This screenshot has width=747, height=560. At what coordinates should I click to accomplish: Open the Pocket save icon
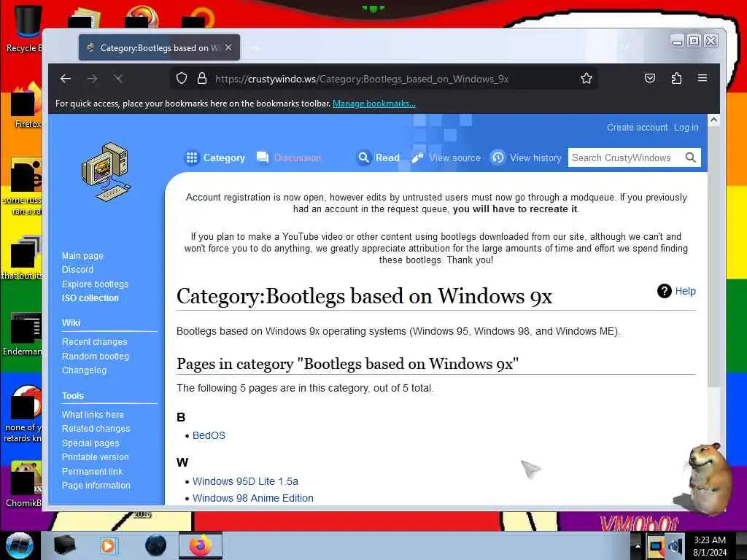pyautogui.click(x=650, y=78)
